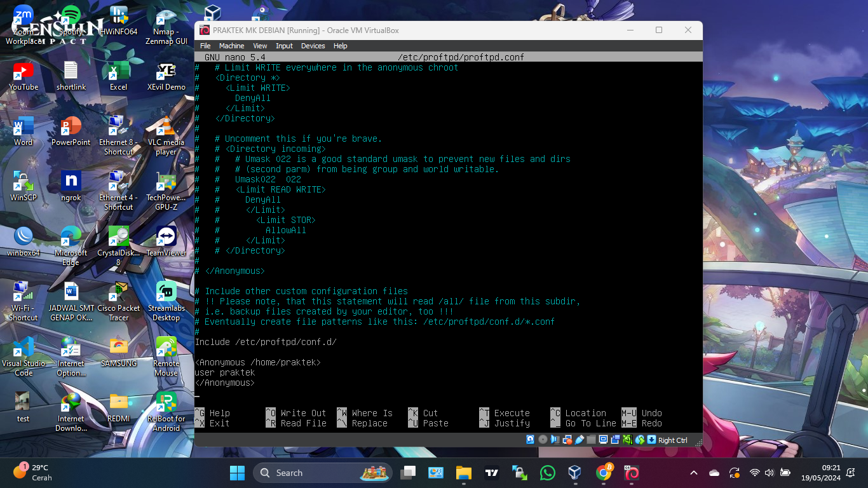Click the recording indicator in VirtualBox status bar
The image size is (868, 488).
615,440
